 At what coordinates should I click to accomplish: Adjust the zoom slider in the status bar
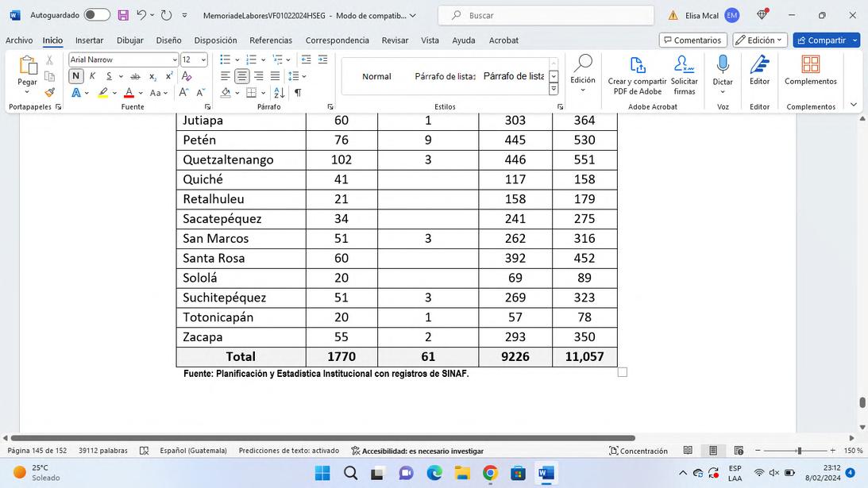(799, 451)
